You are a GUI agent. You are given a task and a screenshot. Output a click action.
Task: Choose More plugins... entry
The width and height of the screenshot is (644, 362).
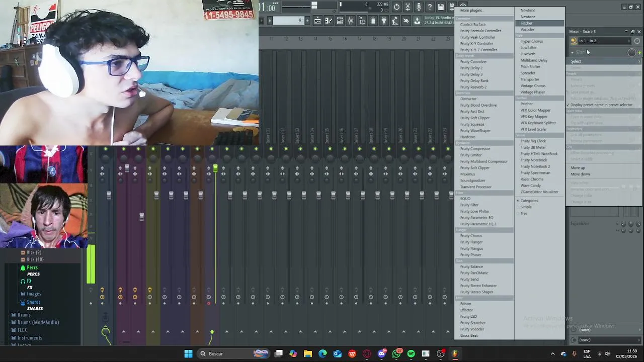(471, 11)
